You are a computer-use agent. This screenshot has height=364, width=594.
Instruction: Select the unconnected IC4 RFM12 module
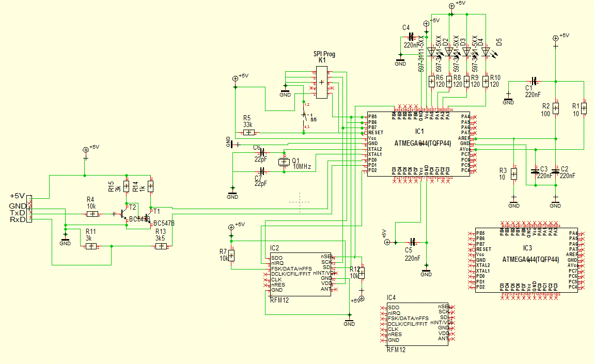point(417,324)
